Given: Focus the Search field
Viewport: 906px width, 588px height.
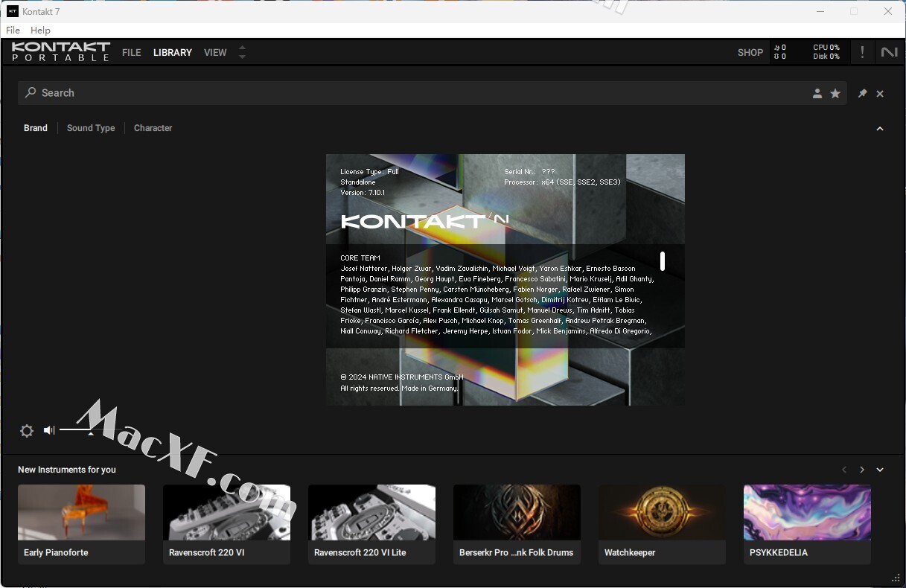Looking at the screenshot, I should [x=432, y=93].
